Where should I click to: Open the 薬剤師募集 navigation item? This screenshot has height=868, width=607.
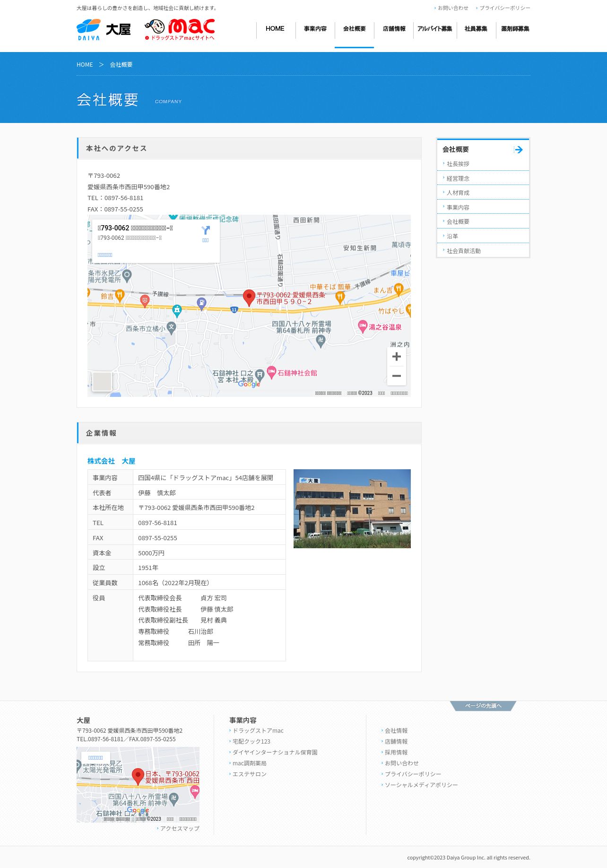tap(515, 29)
